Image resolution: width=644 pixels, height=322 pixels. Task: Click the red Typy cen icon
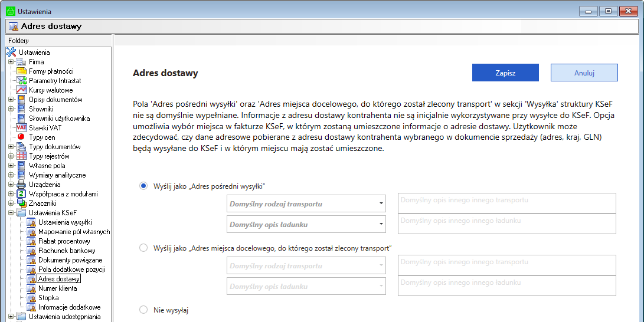pos(22,137)
